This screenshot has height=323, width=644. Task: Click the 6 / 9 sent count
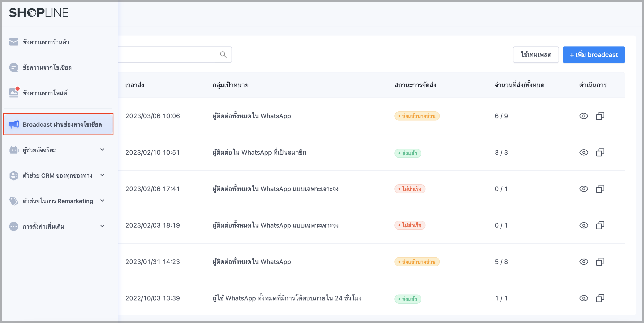[501, 116]
